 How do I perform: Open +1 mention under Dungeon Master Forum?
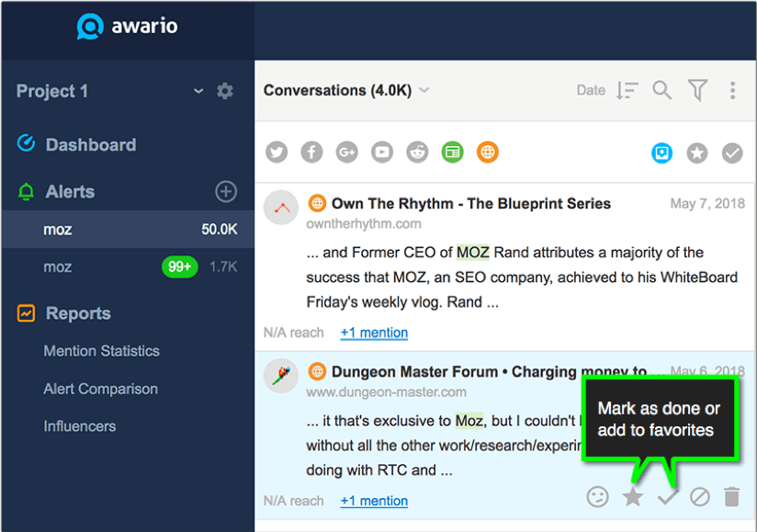tap(374, 501)
